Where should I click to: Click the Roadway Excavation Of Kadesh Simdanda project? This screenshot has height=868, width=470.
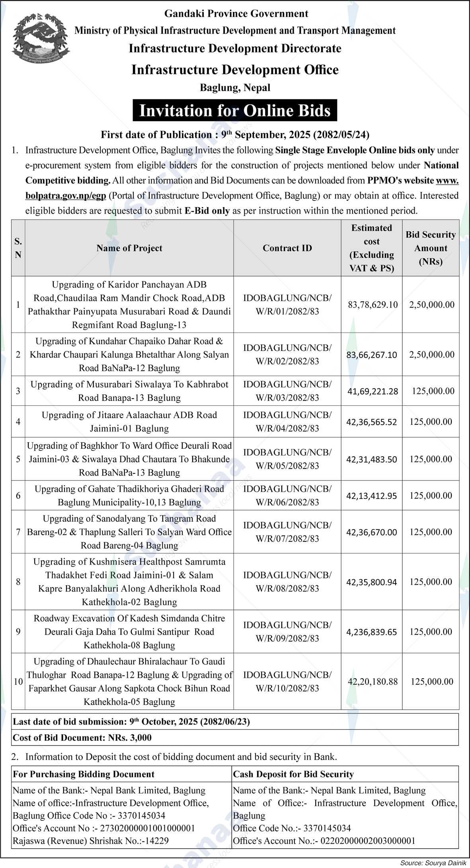129,632
